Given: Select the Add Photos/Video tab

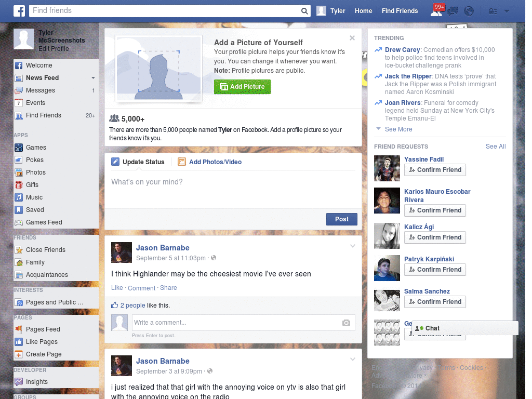Looking at the screenshot, I should click(x=210, y=162).
